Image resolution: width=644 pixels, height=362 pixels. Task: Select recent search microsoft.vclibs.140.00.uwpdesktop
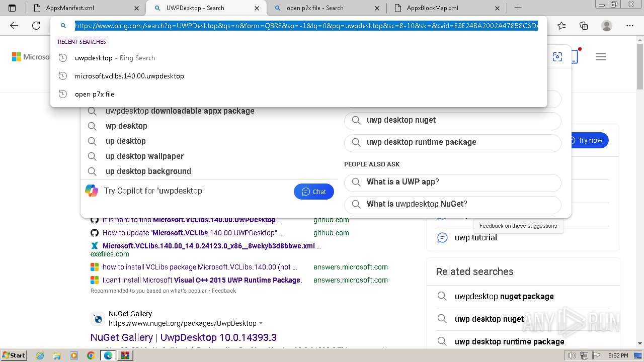(298, 76)
